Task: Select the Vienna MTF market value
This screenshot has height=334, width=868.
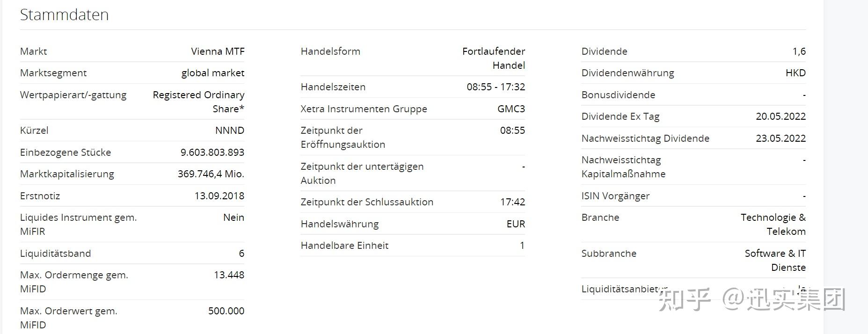Action: pos(218,51)
